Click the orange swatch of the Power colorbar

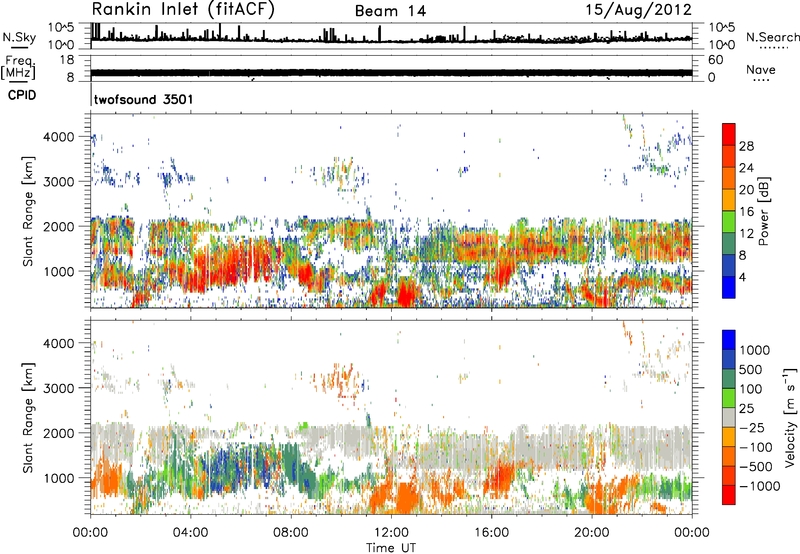click(729, 179)
